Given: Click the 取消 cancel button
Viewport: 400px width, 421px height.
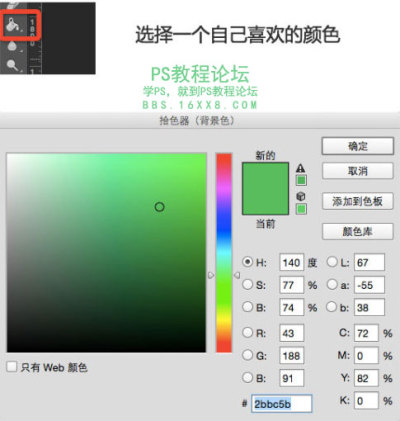Looking at the screenshot, I should pos(358,171).
